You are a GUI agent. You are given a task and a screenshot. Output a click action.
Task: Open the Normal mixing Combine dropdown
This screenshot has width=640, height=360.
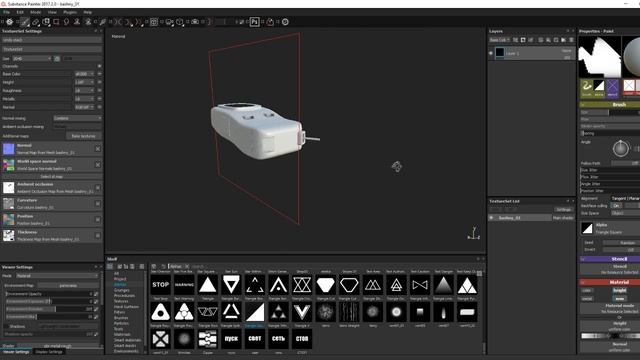(78, 118)
